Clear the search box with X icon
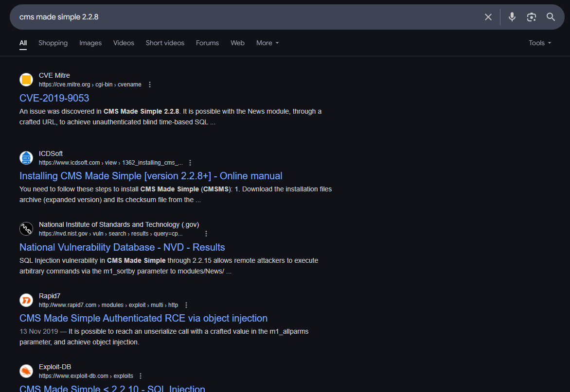Viewport: 570px width, 392px height. 488,17
